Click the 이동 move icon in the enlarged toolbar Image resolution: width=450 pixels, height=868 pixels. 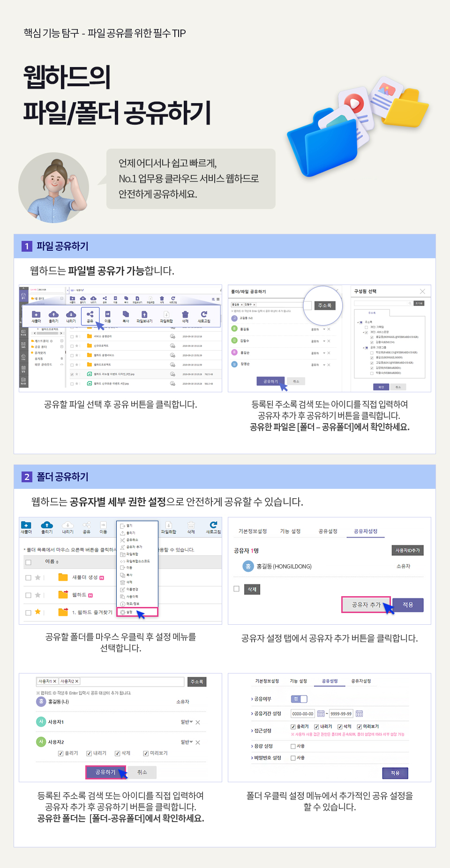coord(108,314)
